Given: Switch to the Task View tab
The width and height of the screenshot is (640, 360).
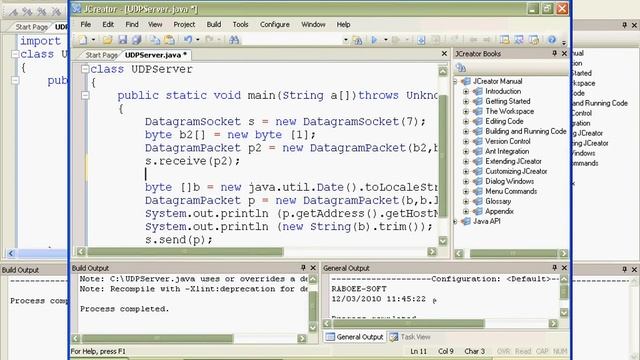Looking at the screenshot, I should point(410,337).
